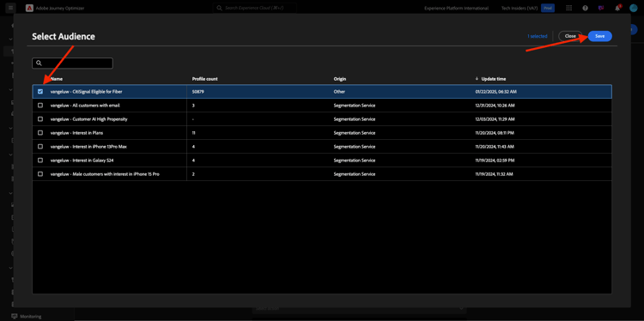Click profile count 50879
This screenshot has width=644, height=321.
click(198, 92)
